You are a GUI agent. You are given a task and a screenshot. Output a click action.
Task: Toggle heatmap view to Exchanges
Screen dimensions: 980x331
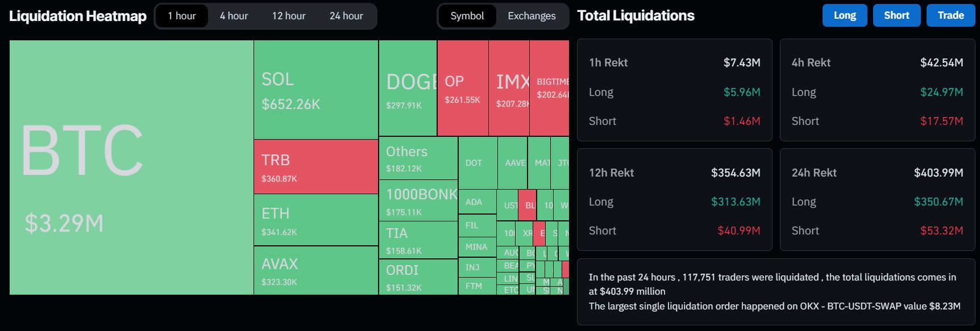[x=531, y=16]
